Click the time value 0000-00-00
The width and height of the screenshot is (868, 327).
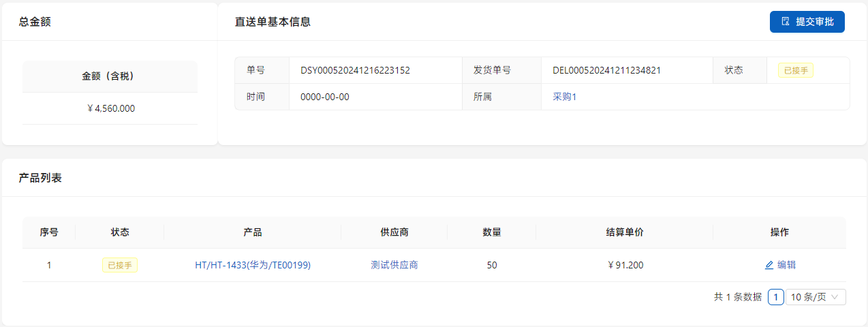click(x=324, y=97)
